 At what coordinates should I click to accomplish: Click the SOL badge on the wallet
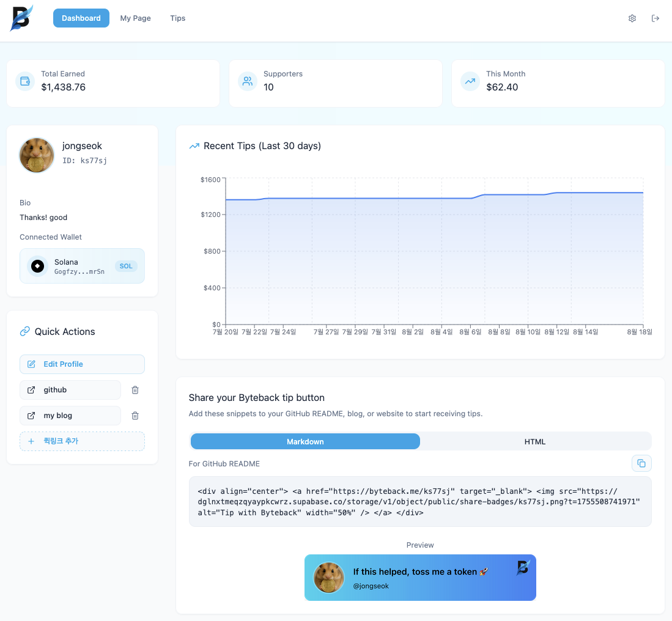tap(126, 266)
